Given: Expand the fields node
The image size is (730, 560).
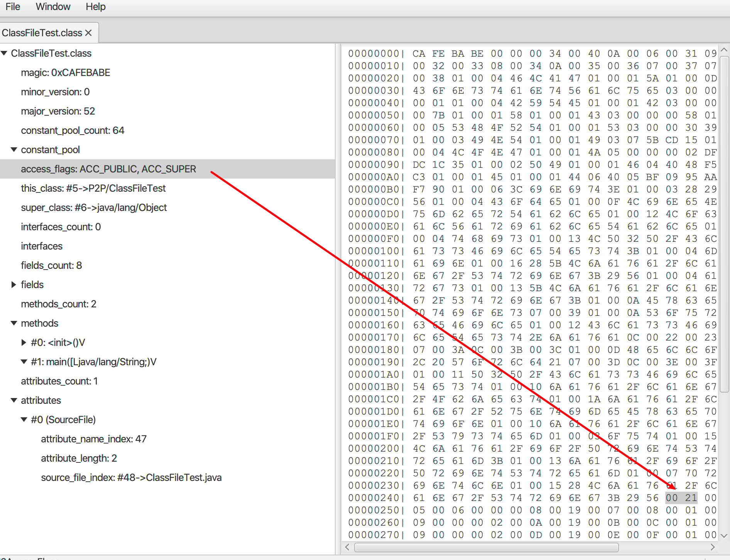Looking at the screenshot, I should tap(14, 285).
